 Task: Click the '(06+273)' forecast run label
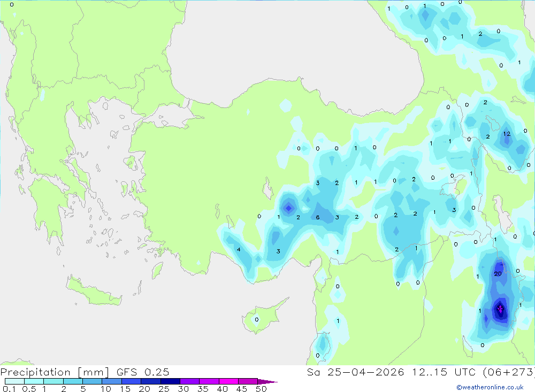tap(509, 372)
